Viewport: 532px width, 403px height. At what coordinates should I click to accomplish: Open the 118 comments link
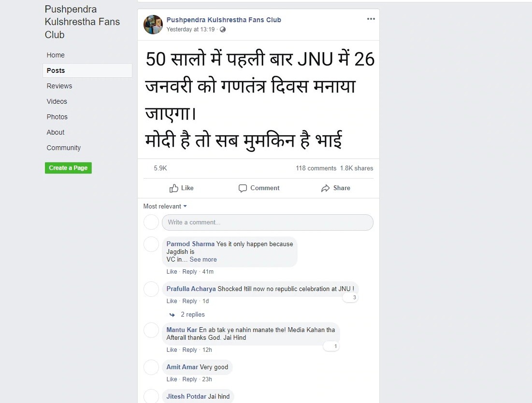pyautogui.click(x=316, y=168)
